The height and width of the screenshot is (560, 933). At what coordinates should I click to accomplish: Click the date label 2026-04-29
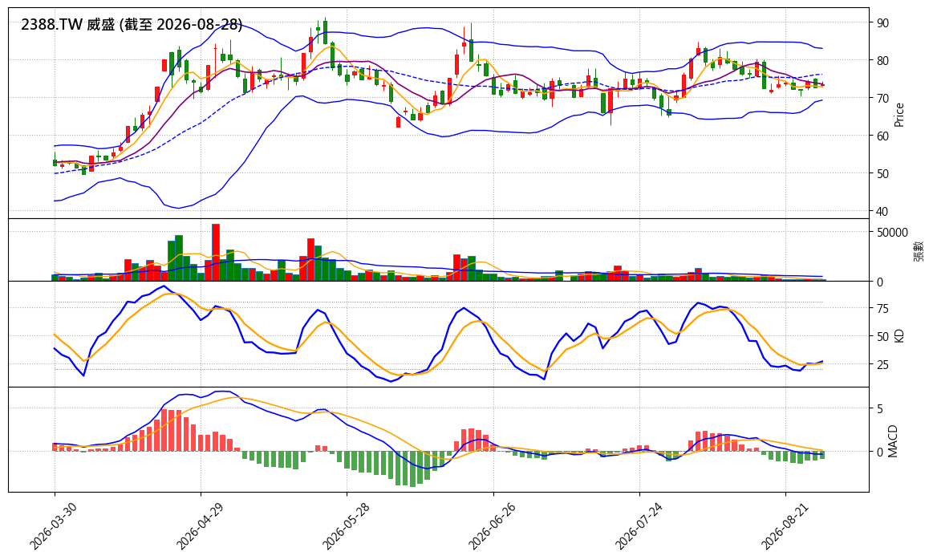[x=199, y=526]
